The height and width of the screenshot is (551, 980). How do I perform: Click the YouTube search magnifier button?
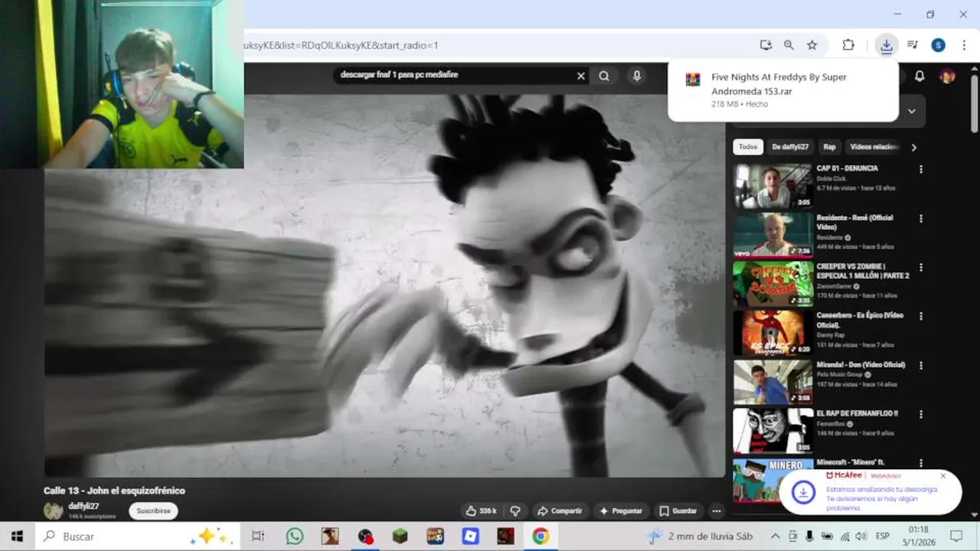click(x=604, y=76)
